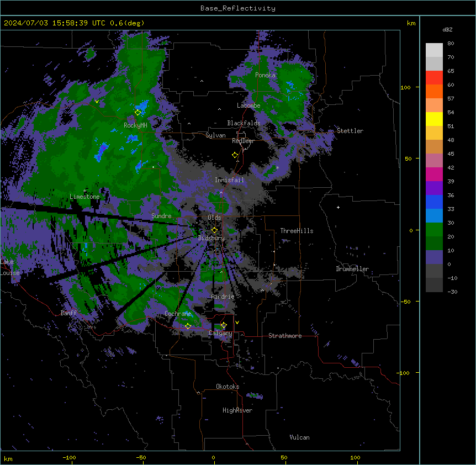Click the HighRiver label
The image size is (476, 465).
(x=237, y=410)
